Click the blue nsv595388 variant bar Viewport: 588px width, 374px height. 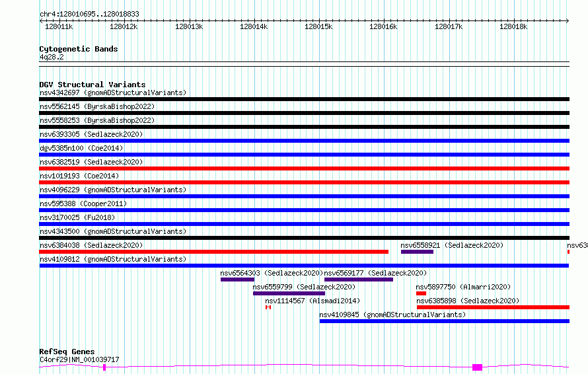point(304,210)
